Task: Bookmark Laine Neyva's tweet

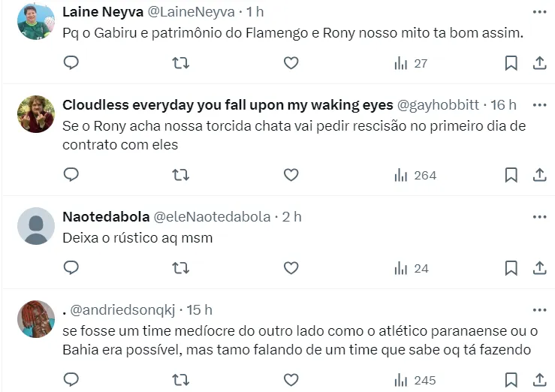Action: click(x=511, y=64)
